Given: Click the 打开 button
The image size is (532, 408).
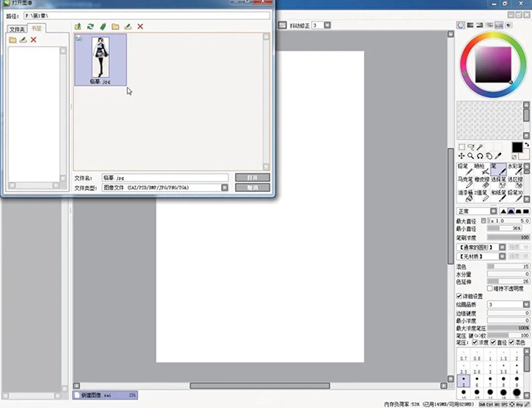Looking at the screenshot, I should [253, 178].
